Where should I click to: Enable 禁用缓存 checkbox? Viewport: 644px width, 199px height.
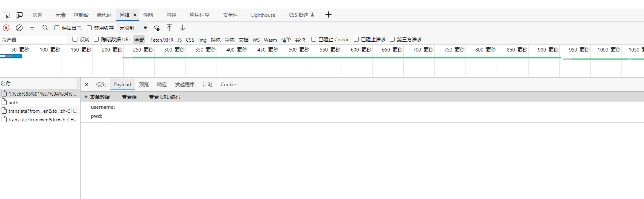pos(89,28)
